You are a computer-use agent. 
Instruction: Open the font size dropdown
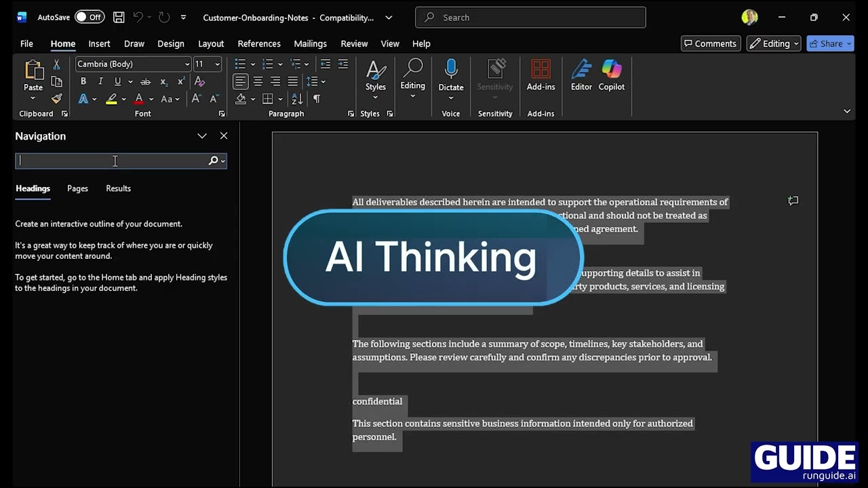click(x=217, y=64)
